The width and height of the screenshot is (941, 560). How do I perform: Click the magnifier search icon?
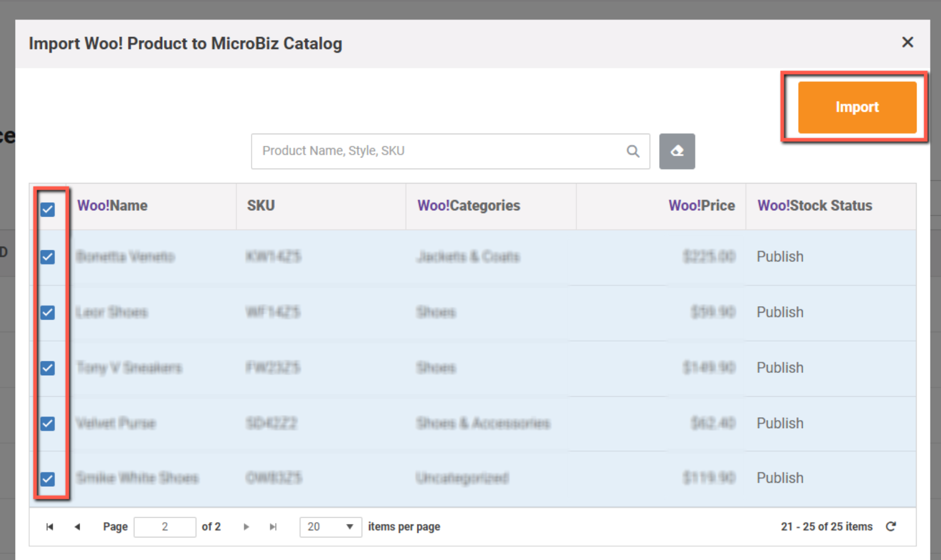click(633, 152)
